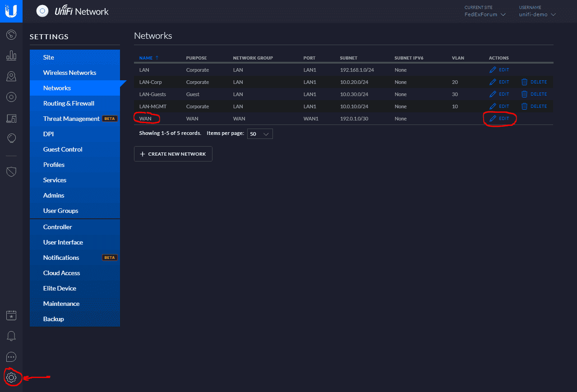This screenshot has width=577, height=392.
Task: Open the Events calendar icon
Action: pyautogui.click(x=11, y=316)
